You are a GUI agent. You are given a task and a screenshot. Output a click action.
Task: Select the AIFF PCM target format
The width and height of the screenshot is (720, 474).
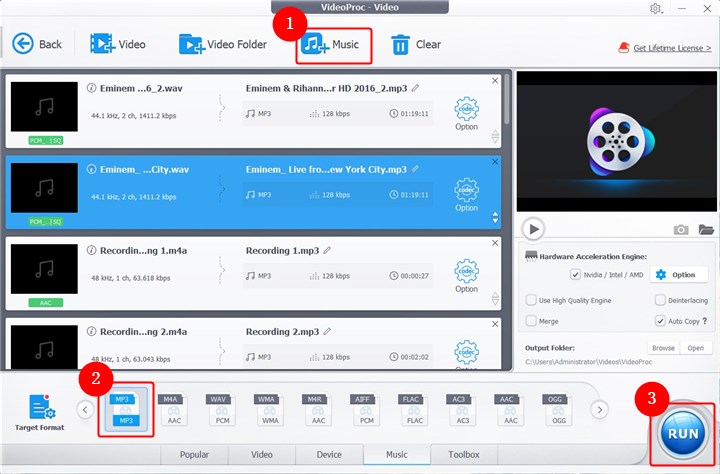[366, 410]
